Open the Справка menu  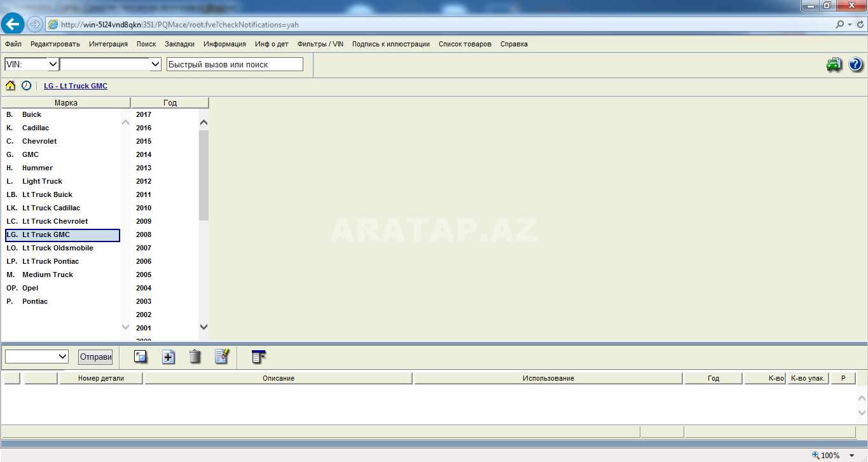pyautogui.click(x=514, y=44)
